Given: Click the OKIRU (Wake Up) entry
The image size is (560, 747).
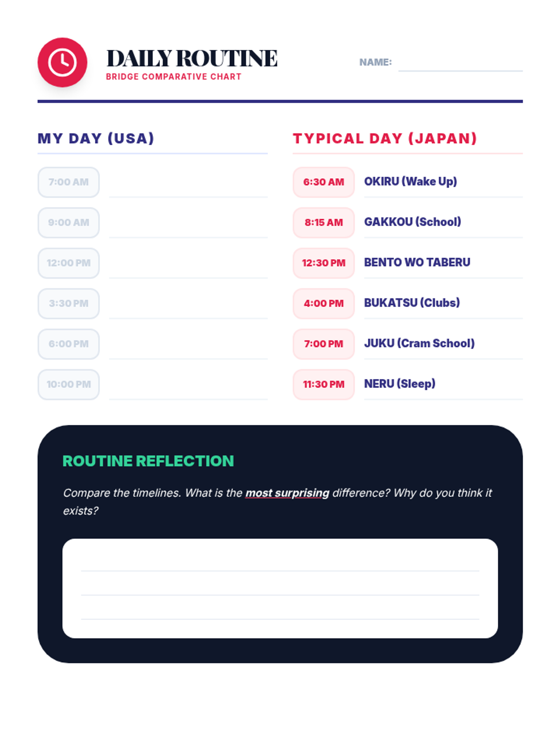Looking at the screenshot, I should pyautogui.click(x=410, y=182).
